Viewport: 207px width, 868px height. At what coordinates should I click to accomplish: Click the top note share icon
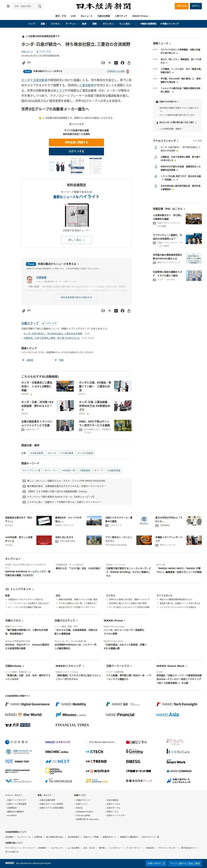coord(110,63)
